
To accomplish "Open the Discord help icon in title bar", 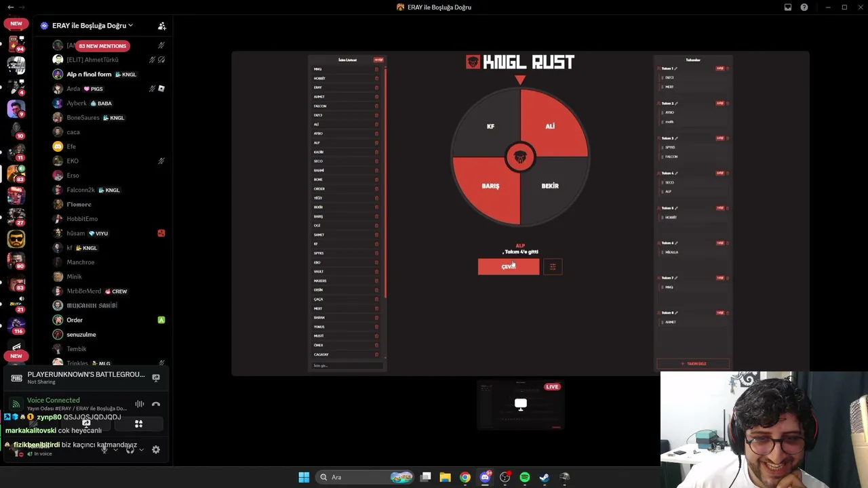I will (x=804, y=7).
